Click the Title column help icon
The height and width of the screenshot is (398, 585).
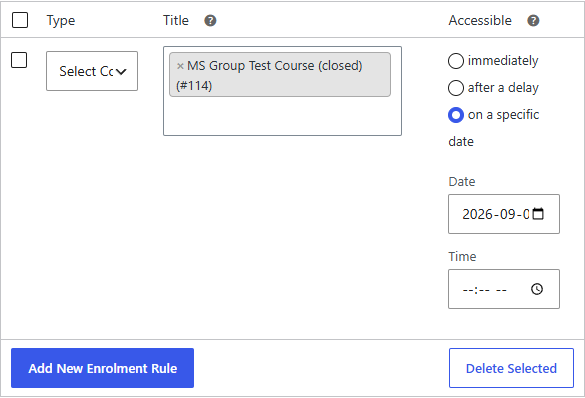click(x=210, y=21)
